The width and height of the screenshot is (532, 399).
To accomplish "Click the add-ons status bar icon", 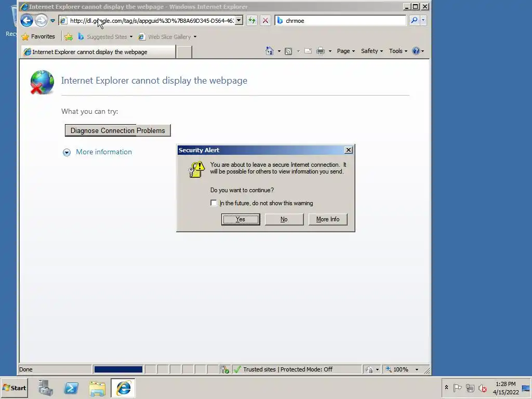I will 224,369.
